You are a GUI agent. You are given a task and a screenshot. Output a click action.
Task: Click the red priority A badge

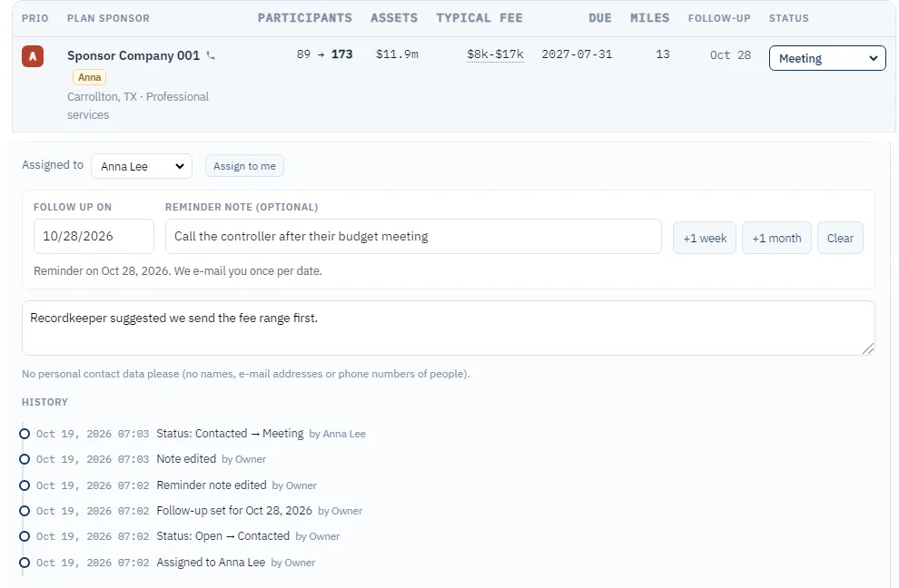coord(33,56)
